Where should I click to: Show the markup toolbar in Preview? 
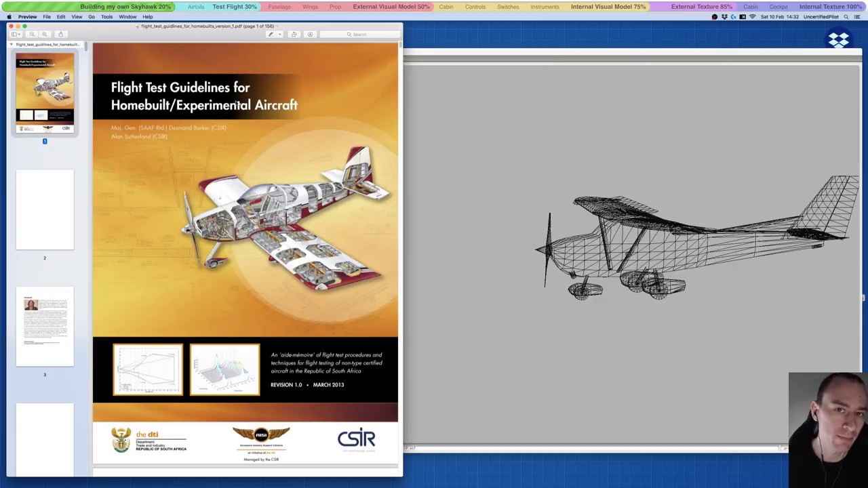(310, 35)
